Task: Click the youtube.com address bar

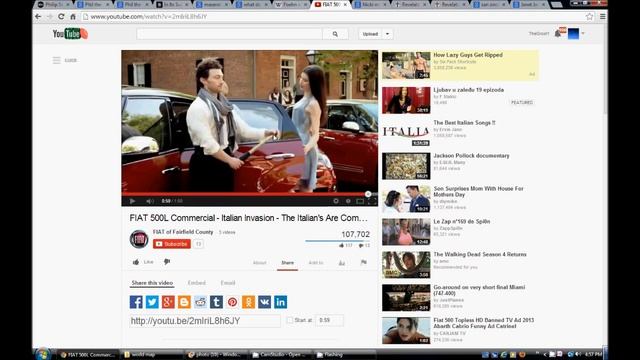Action: [x=333, y=17]
